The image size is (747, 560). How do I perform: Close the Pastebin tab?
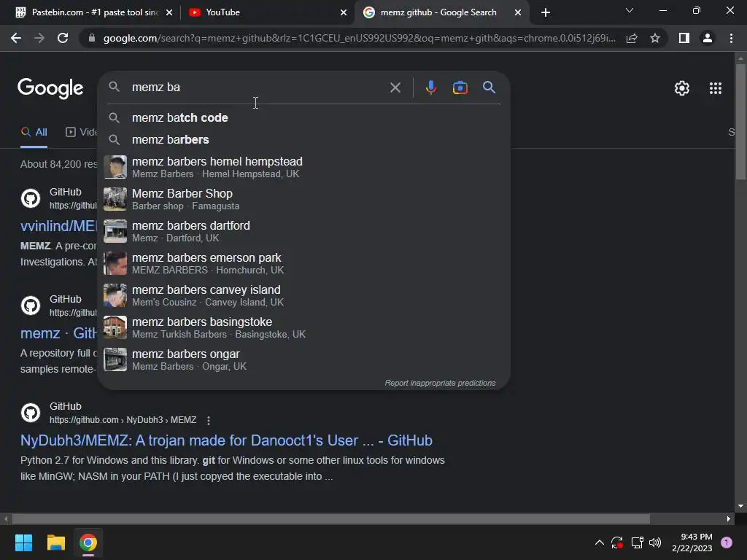point(169,12)
